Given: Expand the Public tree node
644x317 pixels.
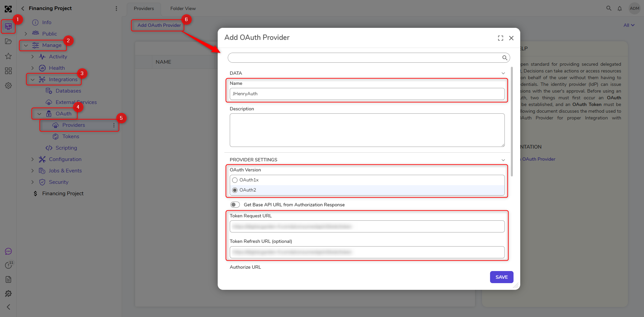Looking at the screenshot, I should click(26, 34).
